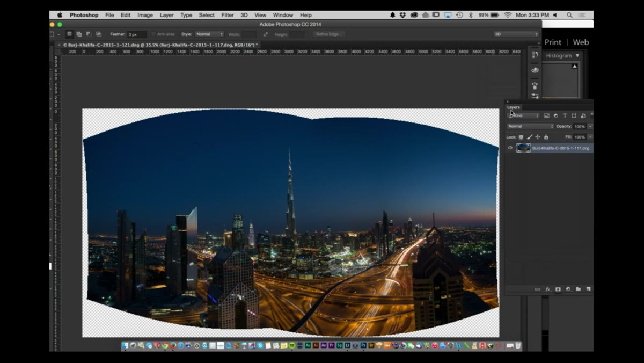Click the smart object filter icon
The image size is (644, 363).
click(583, 115)
